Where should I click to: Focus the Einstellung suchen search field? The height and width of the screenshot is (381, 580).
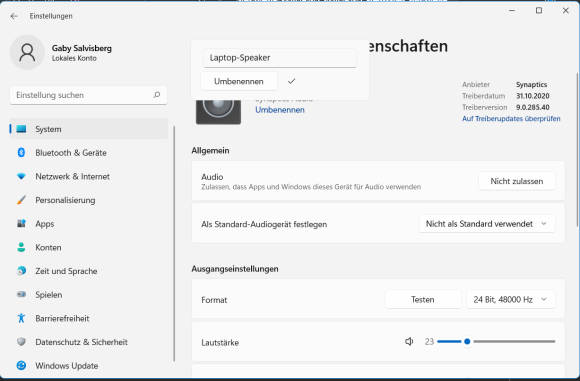88,95
